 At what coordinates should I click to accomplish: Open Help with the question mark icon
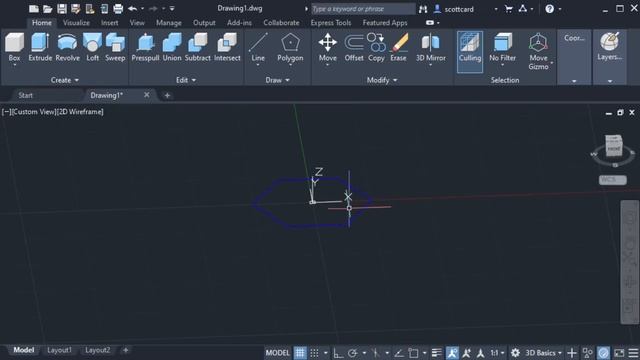tap(549, 9)
